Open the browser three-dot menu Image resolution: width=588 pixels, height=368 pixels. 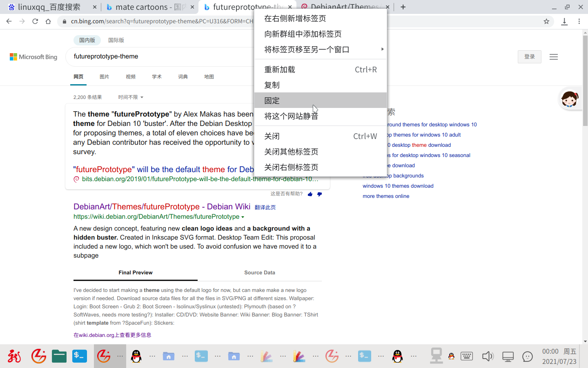tap(579, 21)
